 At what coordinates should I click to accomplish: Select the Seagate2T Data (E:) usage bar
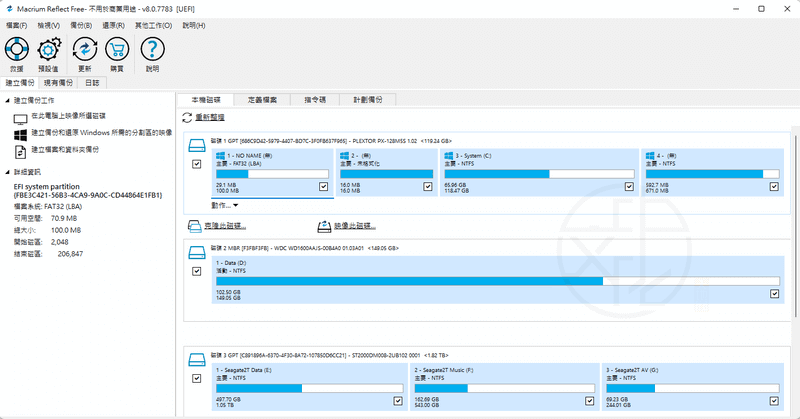click(306, 389)
